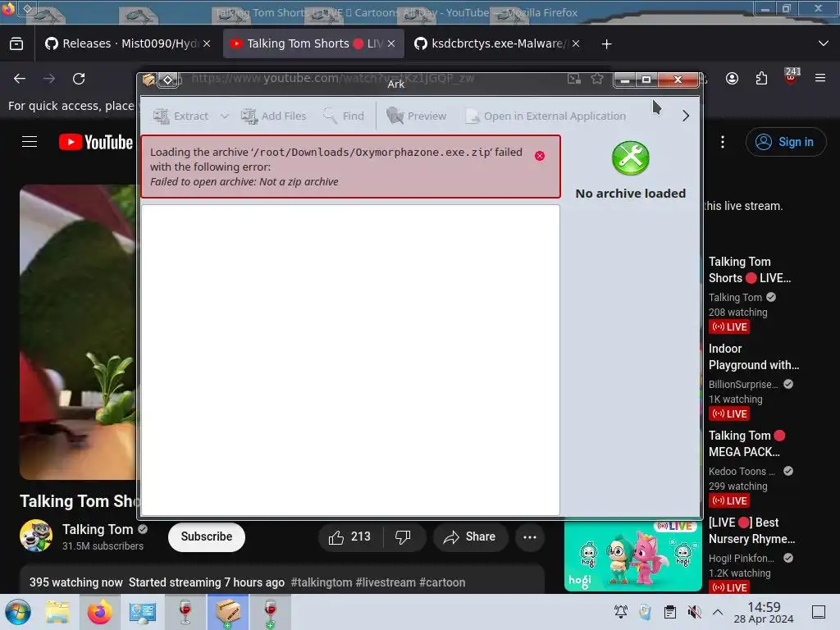Go back in Firefox
This screenshot has height=630, width=840.
pyautogui.click(x=20, y=79)
